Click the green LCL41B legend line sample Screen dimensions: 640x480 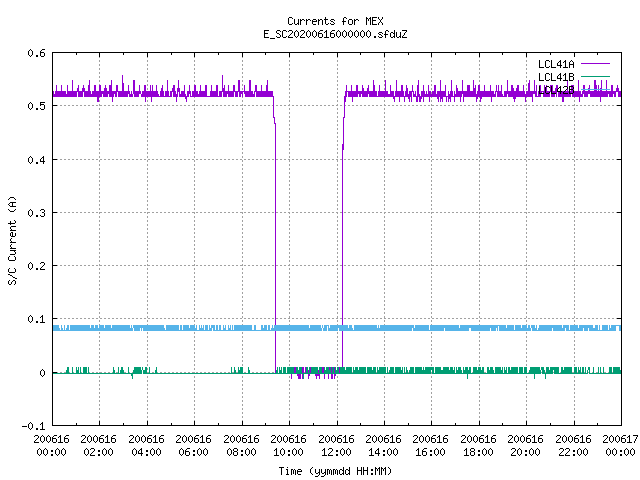click(595, 76)
